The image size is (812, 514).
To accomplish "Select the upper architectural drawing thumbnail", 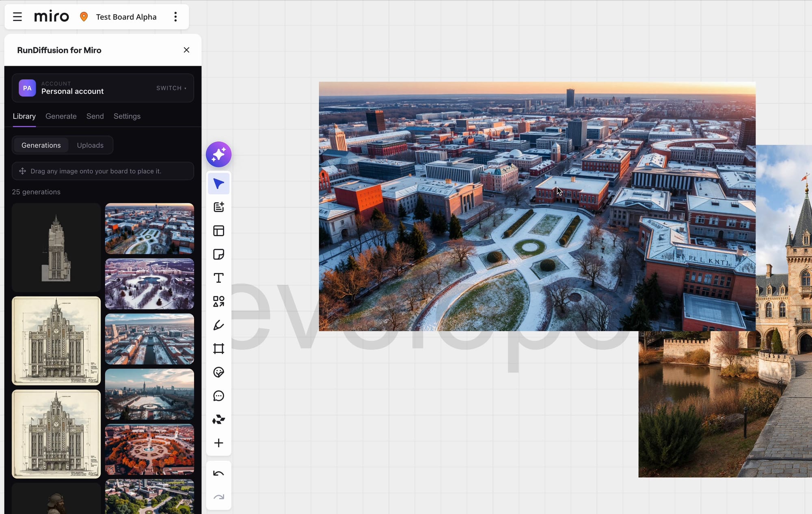I will tap(56, 341).
